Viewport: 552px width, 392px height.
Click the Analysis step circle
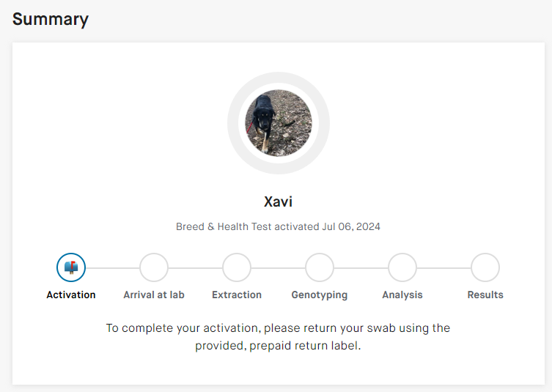pyautogui.click(x=402, y=267)
